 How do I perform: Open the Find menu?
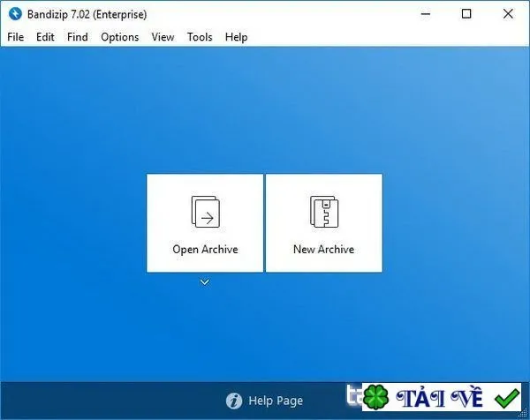pos(78,37)
